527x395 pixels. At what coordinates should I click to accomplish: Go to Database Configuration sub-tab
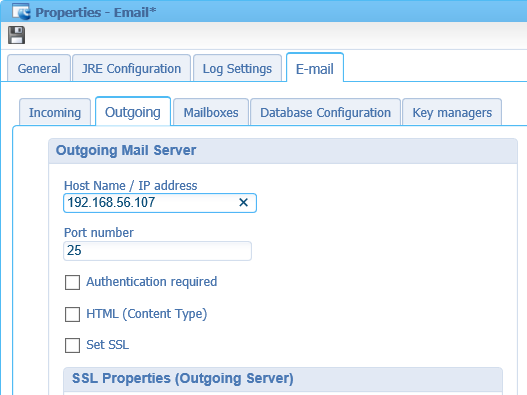pyautogui.click(x=325, y=113)
